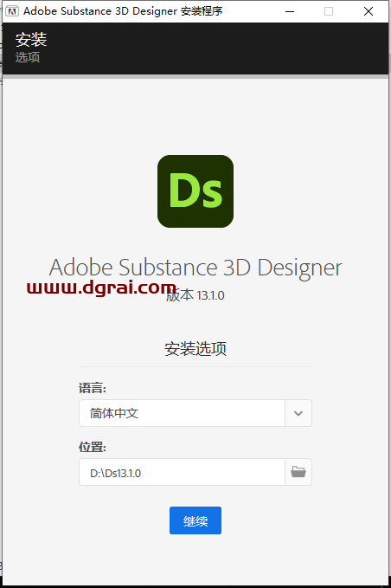The width and height of the screenshot is (391, 588).
Task: Click the 版本 13.1.0 version text
Action: 195,295
